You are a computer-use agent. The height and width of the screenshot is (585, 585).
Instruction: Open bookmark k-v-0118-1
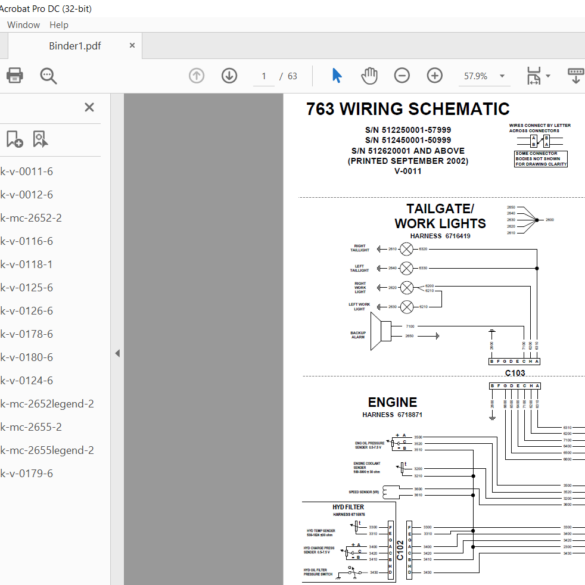pyautogui.click(x=26, y=264)
